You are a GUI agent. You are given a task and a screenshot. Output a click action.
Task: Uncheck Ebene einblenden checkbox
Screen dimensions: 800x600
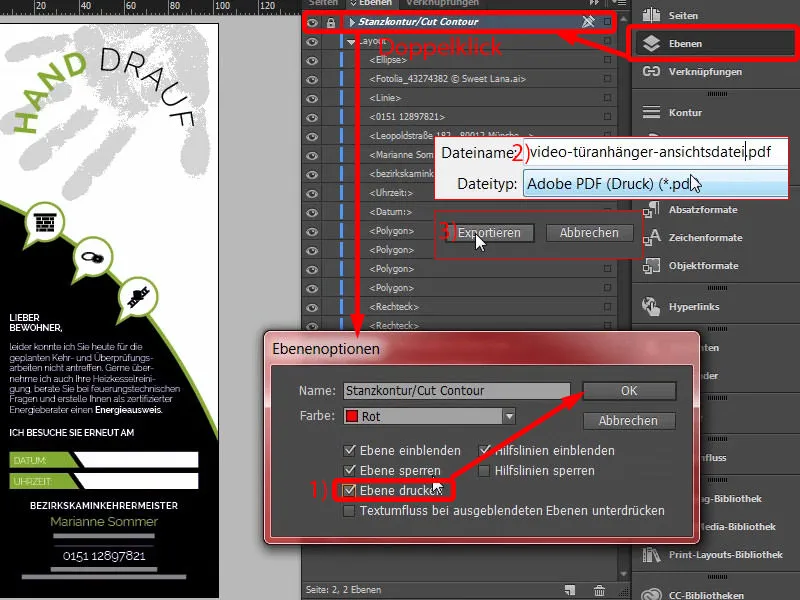[x=349, y=450]
